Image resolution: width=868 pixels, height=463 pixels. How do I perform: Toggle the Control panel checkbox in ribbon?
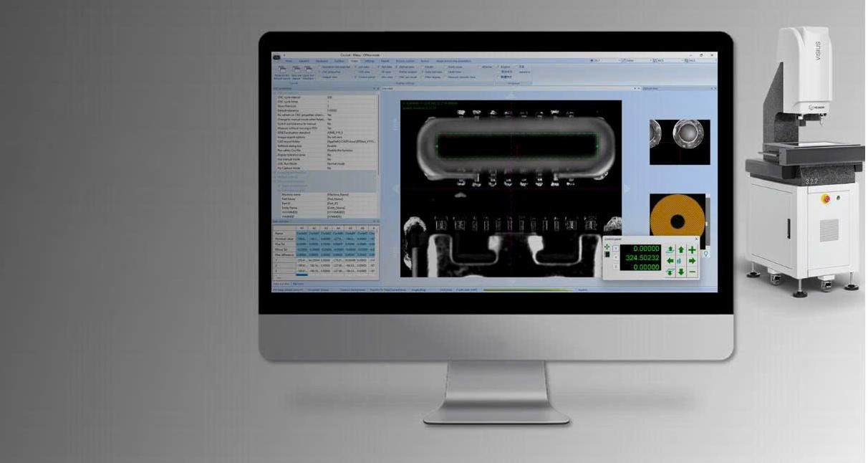(x=357, y=77)
